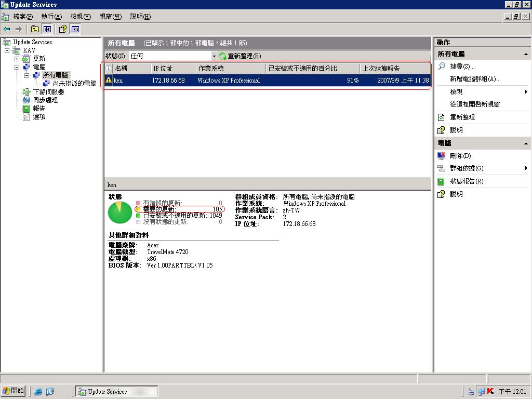Click the 重新整理 icon in action pane
This screenshot has width=532, height=399.
pyautogui.click(x=441, y=117)
